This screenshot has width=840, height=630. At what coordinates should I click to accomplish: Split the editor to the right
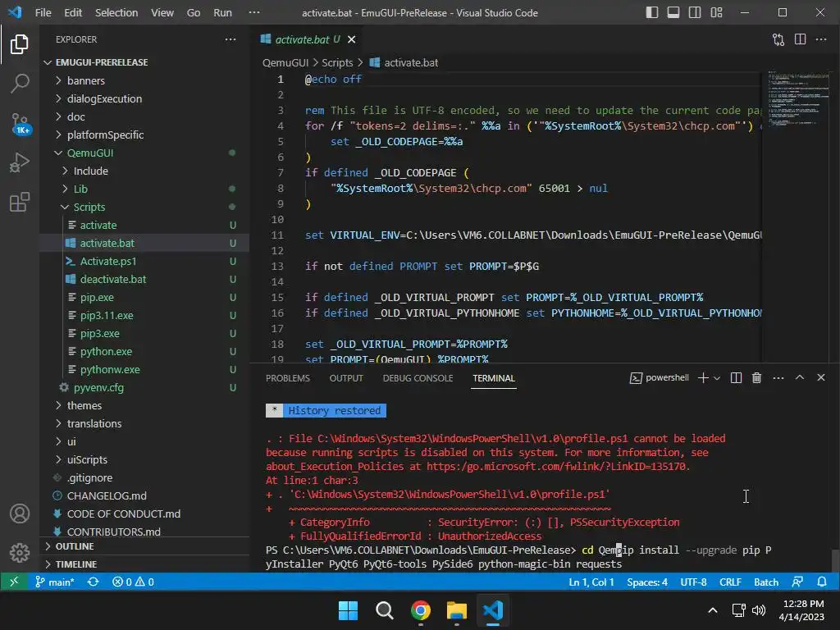pyautogui.click(x=800, y=39)
